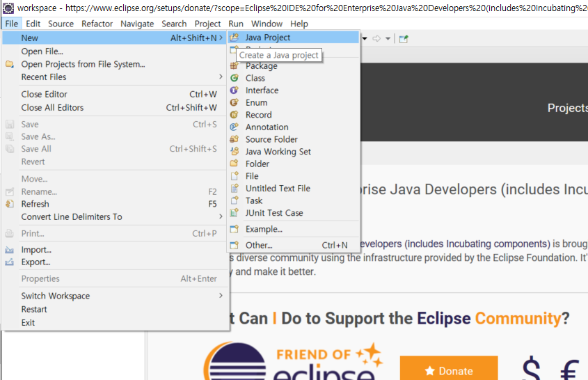Select Source Folder in New submenu

pos(293,139)
